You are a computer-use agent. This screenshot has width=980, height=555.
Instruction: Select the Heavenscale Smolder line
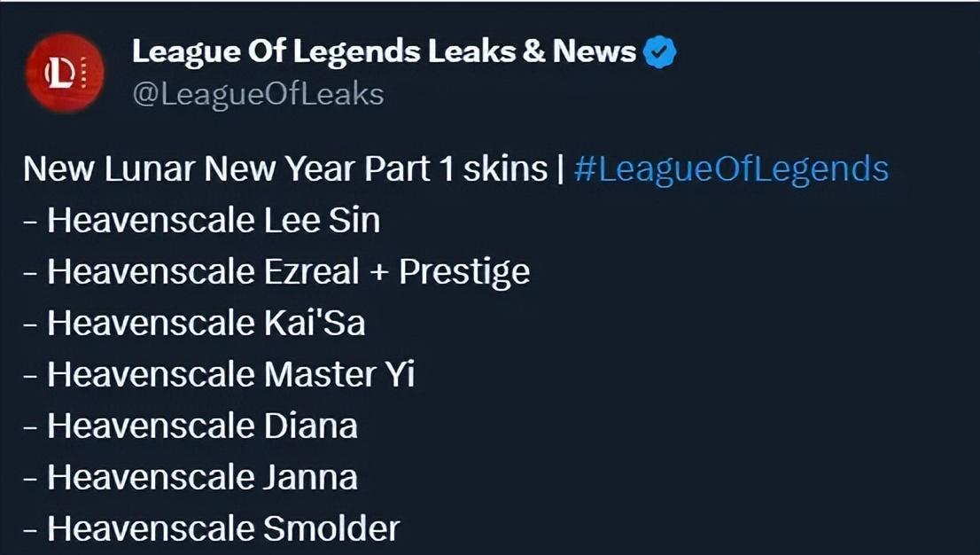(222, 528)
